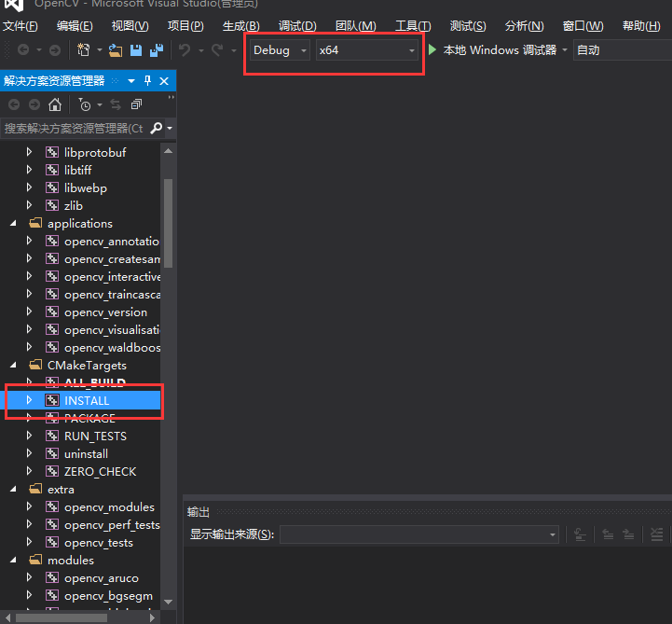Click the output next message icon
Screen dimensions: 672x624
[x=628, y=534]
